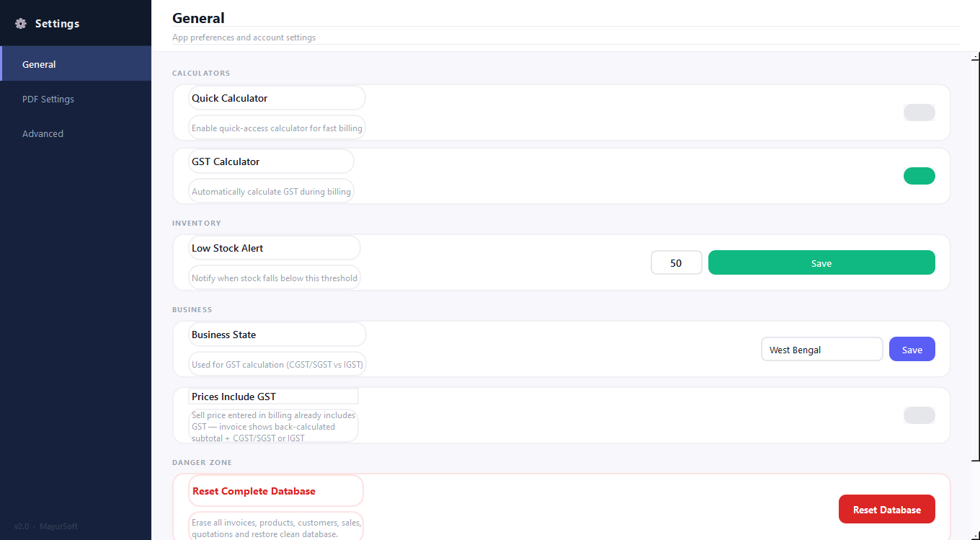Click the Business State input showing West Bengal
980x540 pixels.
(821, 350)
